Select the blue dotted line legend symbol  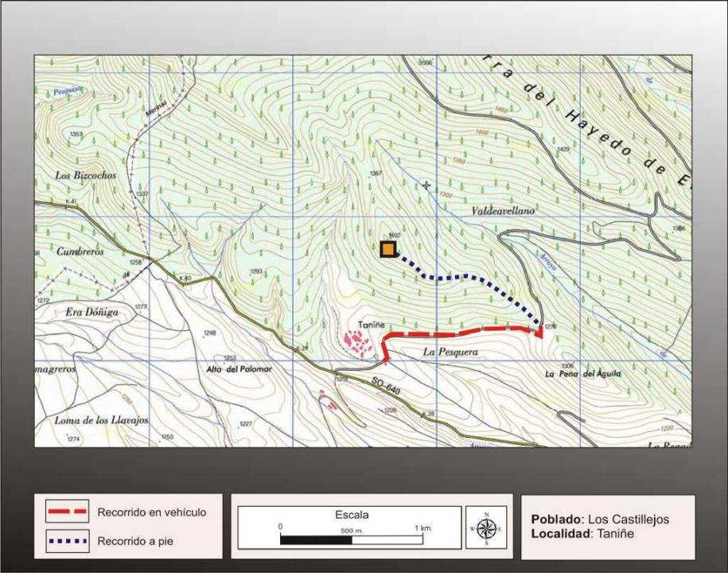68,540
